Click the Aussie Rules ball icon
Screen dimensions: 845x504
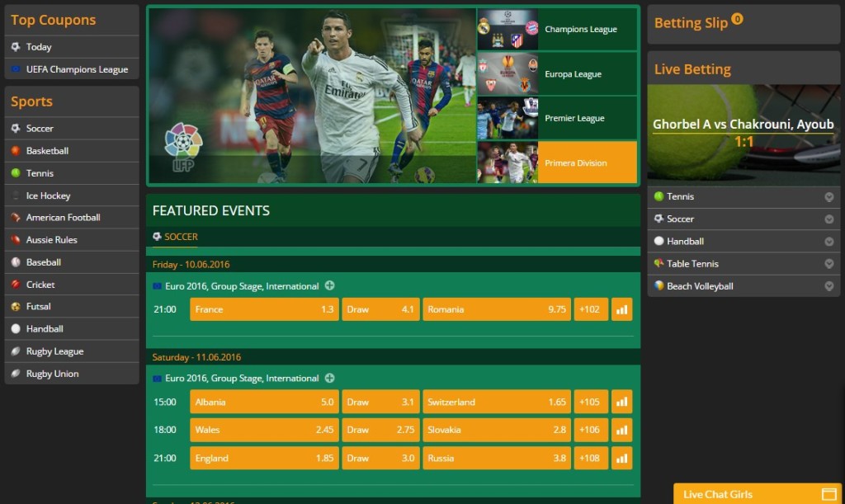(x=16, y=239)
